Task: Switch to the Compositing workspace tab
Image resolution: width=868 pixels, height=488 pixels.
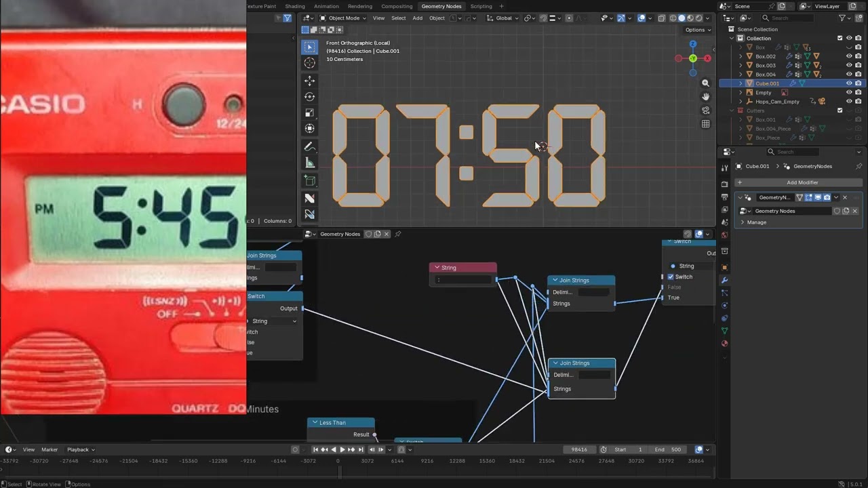Action: click(397, 6)
